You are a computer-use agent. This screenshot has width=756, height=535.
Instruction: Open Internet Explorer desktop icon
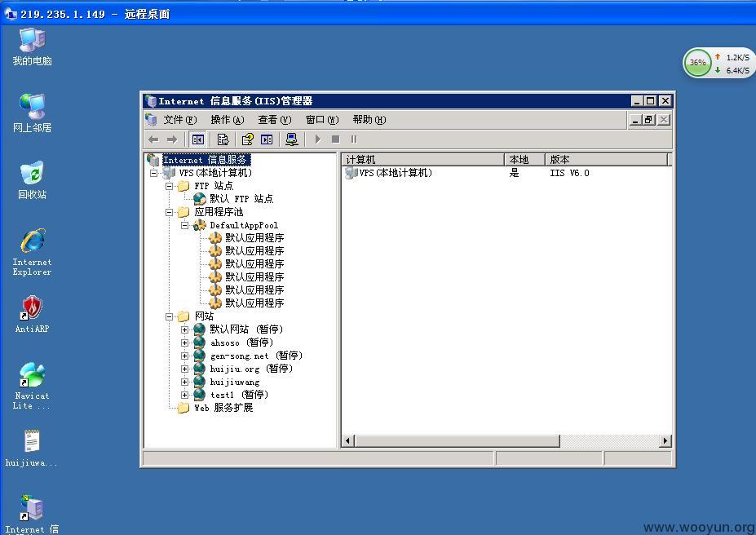32,252
